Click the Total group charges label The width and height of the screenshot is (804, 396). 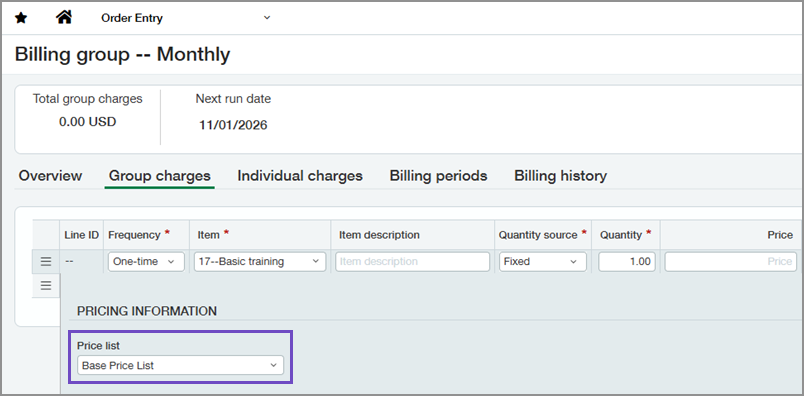pyautogui.click(x=88, y=98)
